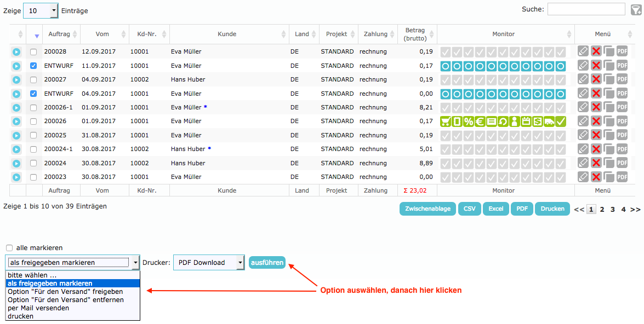Go to page 3 in pagination
The image size is (644, 324).
pyautogui.click(x=613, y=209)
